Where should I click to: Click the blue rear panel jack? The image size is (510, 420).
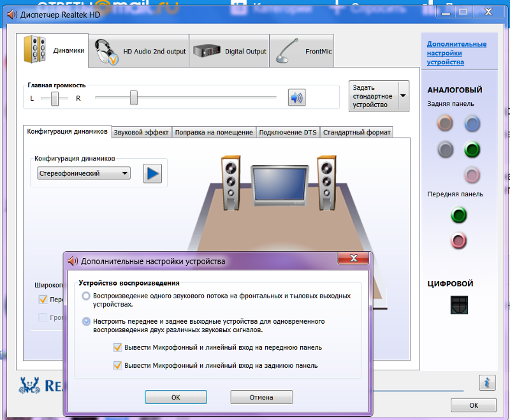click(x=472, y=123)
